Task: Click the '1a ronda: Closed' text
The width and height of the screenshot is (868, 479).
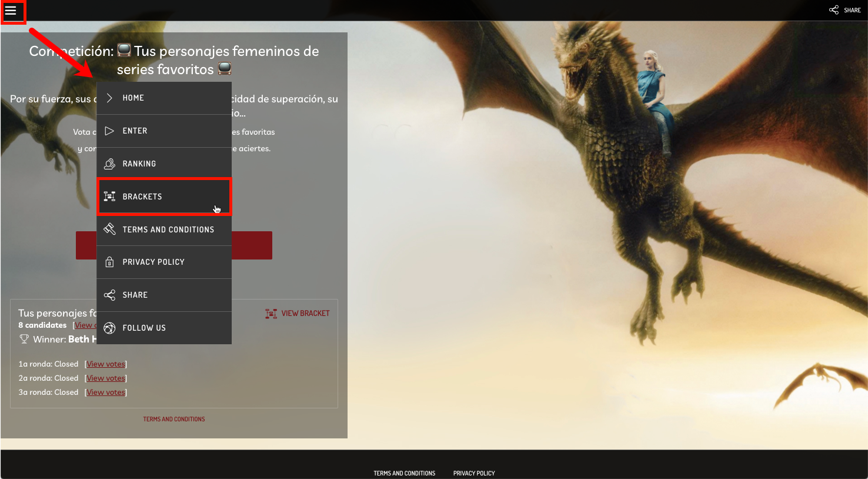Action: [x=48, y=364]
